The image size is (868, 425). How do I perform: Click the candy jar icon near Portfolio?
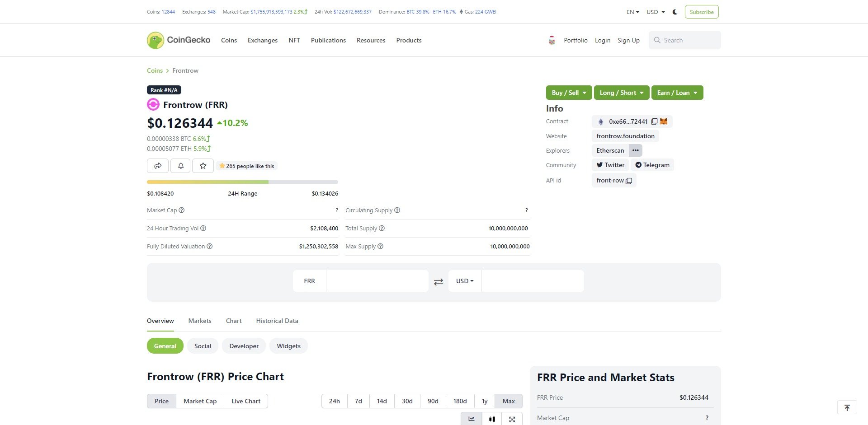(x=552, y=40)
